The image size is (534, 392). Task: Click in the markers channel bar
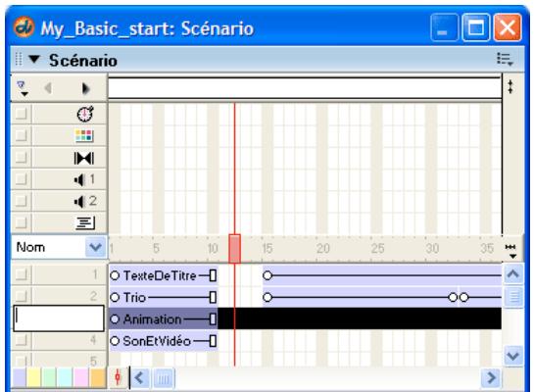[305, 88]
